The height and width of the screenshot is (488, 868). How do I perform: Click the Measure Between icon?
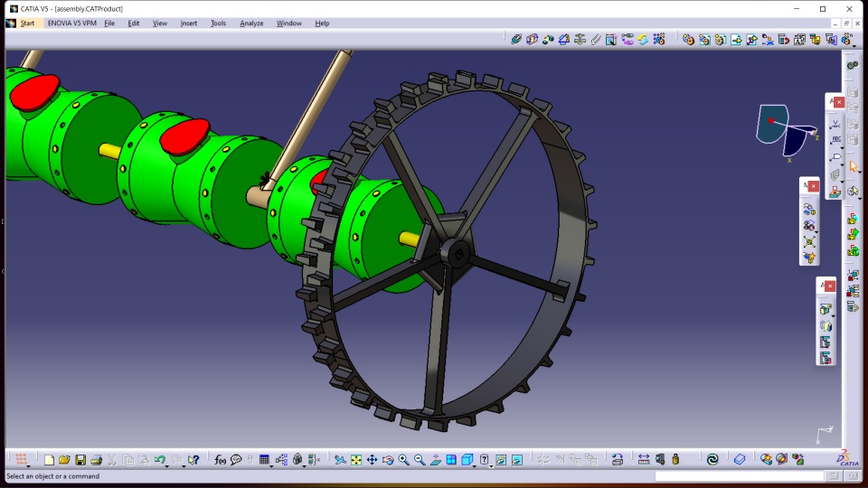[644, 460]
